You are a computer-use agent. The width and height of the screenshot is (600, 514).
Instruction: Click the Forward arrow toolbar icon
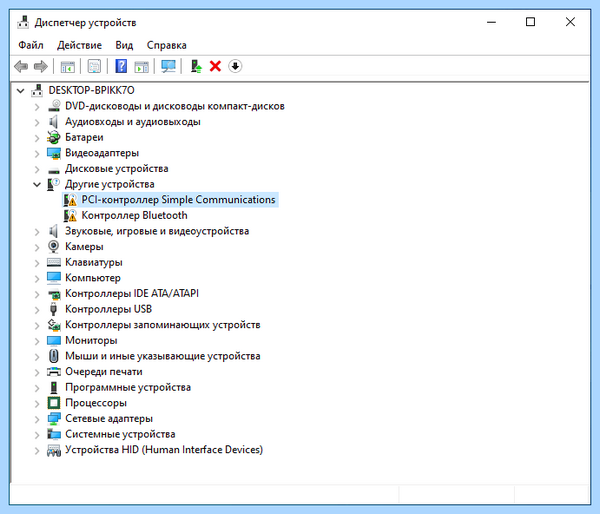coord(41,67)
